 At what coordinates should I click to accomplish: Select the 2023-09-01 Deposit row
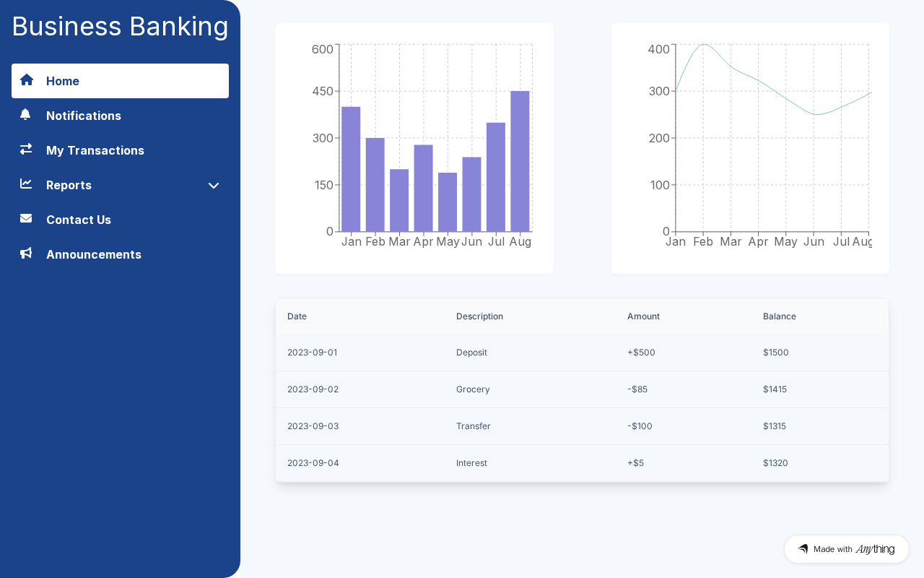click(582, 353)
